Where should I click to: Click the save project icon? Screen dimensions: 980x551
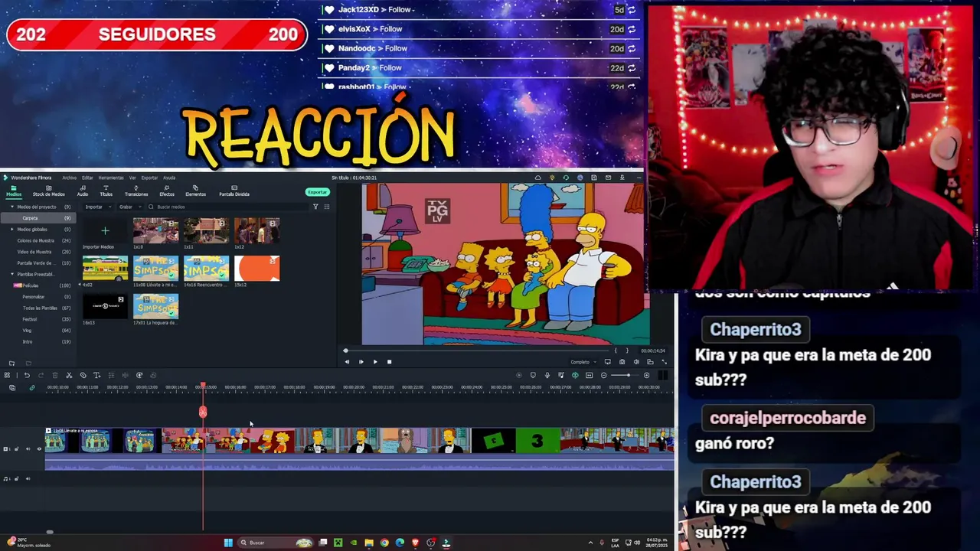tap(594, 178)
